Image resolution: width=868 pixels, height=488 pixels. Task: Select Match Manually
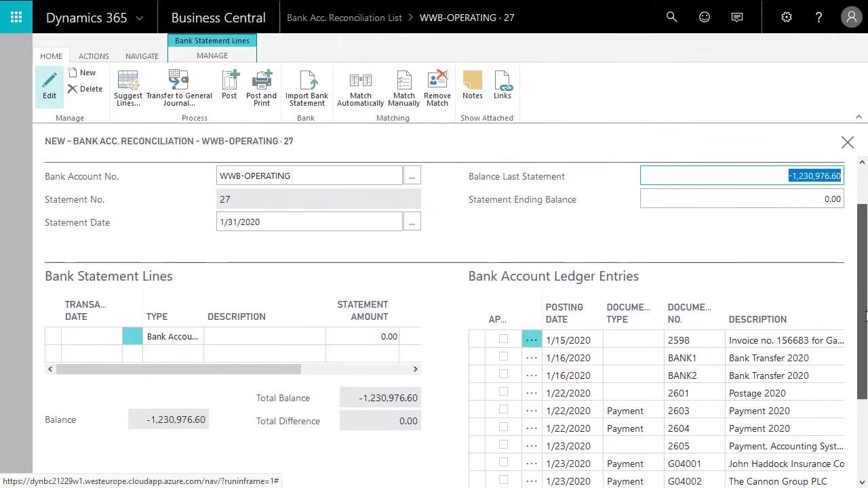403,88
